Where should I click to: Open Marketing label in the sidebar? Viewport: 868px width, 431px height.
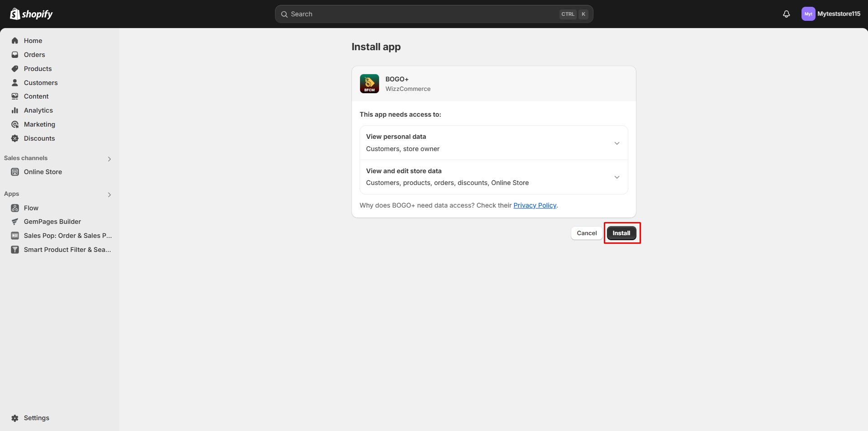pos(39,124)
